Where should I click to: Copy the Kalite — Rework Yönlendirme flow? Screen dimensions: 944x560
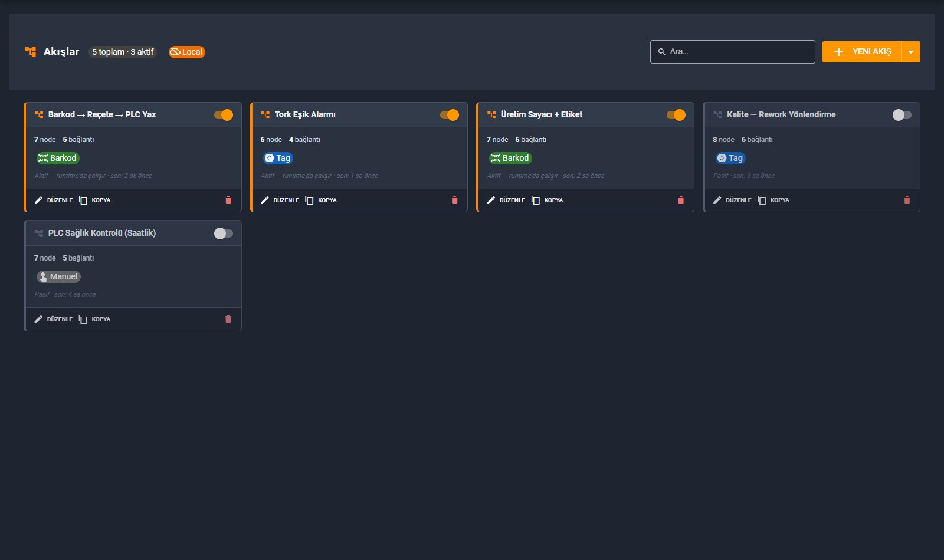point(773,200)
